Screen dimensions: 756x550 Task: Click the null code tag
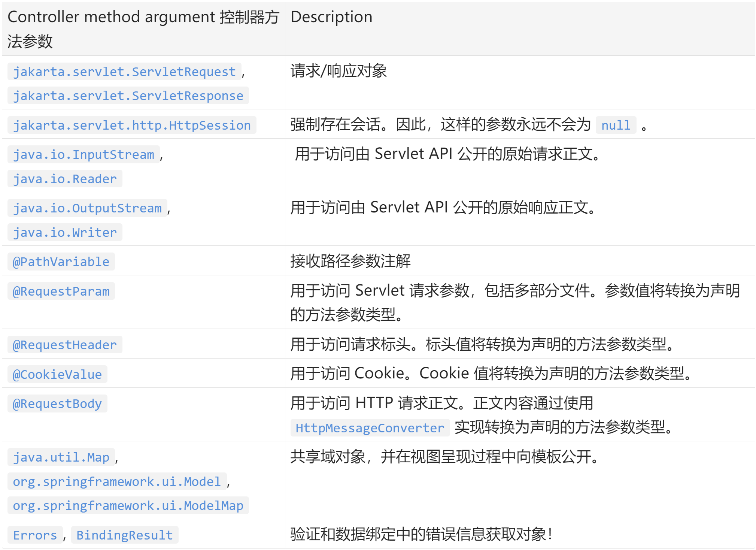(x=616, y=125)
